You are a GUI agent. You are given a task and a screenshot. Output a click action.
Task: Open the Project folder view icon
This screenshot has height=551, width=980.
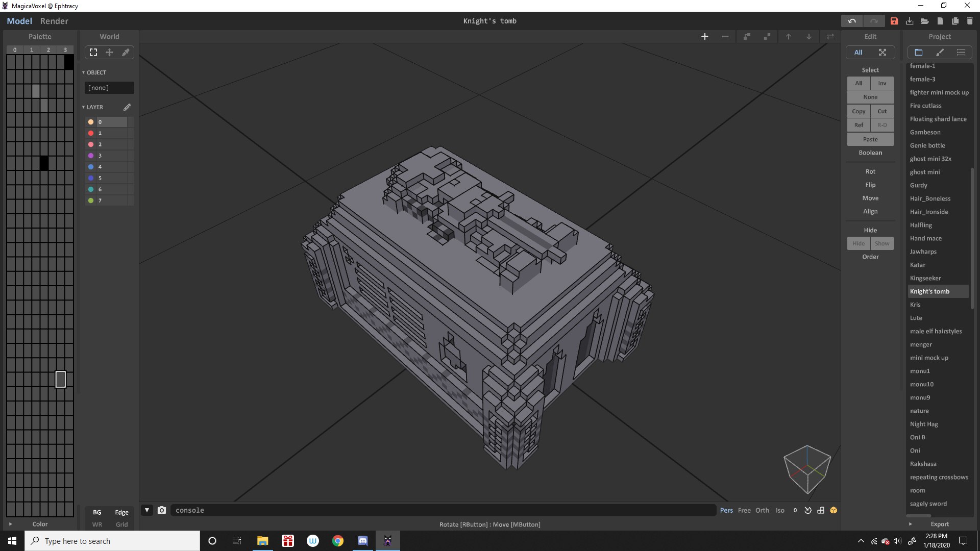[919, 52]
